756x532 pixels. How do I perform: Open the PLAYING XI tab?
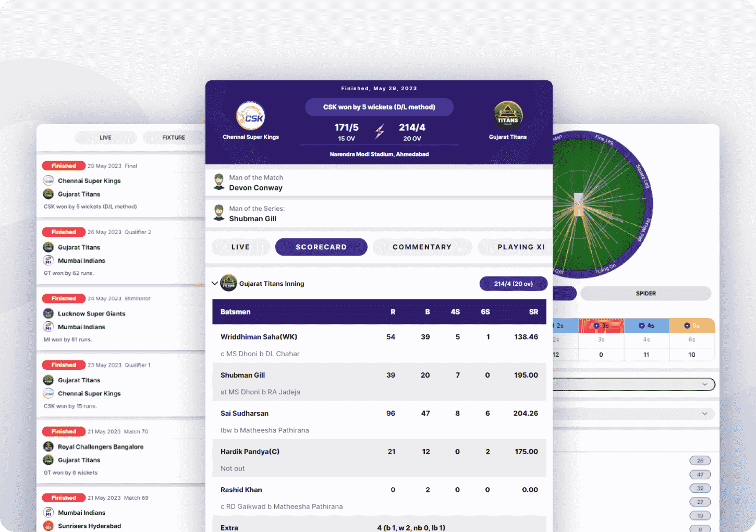click(516, 247)
